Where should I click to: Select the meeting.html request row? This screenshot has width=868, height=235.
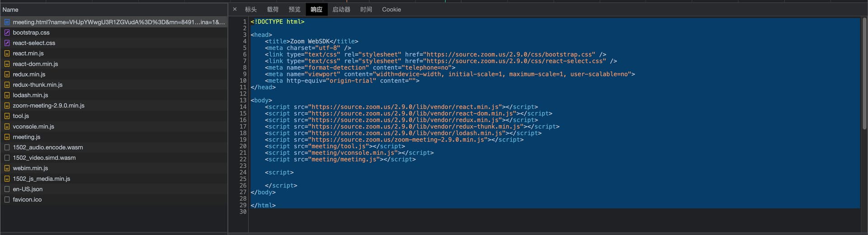point(114,22)
